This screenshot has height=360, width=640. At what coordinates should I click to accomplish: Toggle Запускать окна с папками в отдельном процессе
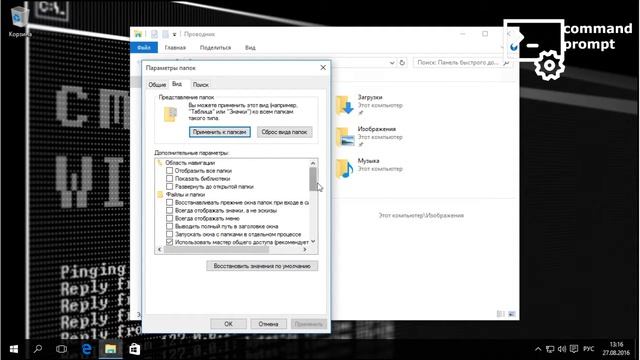[x=169, y=234]
